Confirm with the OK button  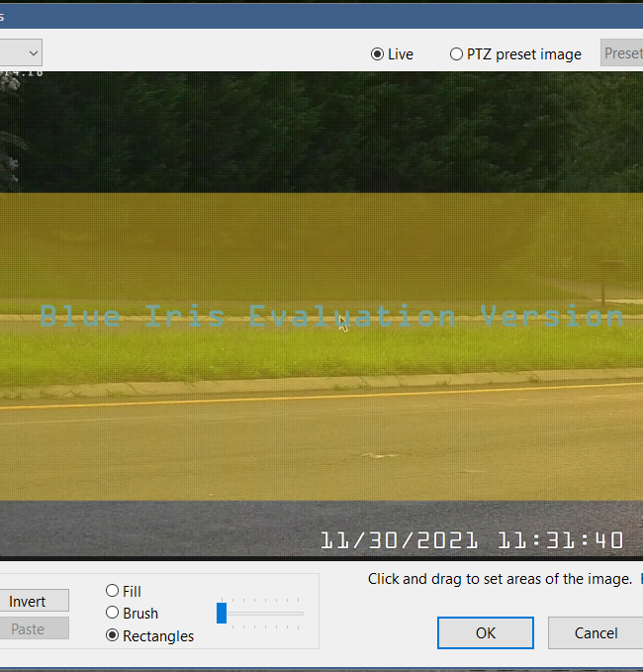pyautogui.click(x=486, y=633)
